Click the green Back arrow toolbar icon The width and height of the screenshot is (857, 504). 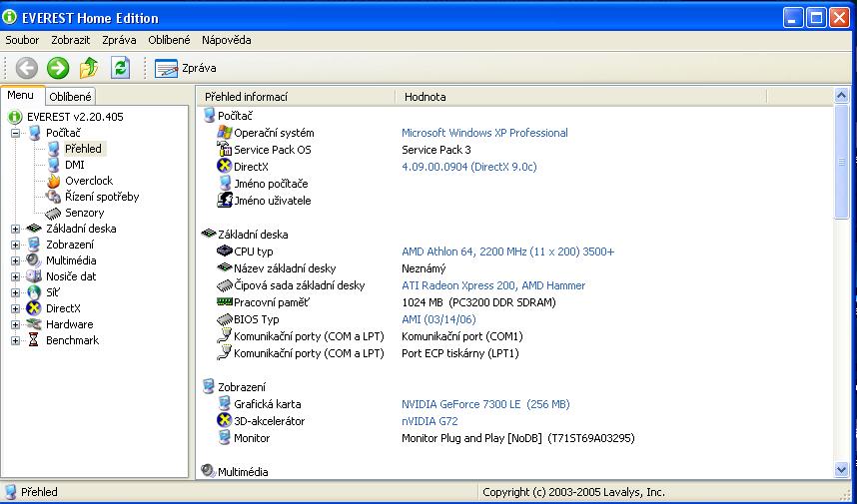(x=27, y=68)
